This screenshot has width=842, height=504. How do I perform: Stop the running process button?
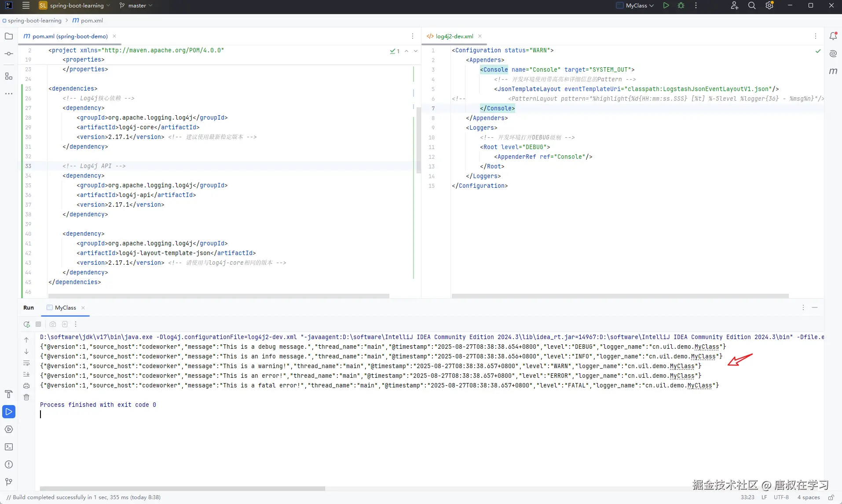(x=38, y=324)
